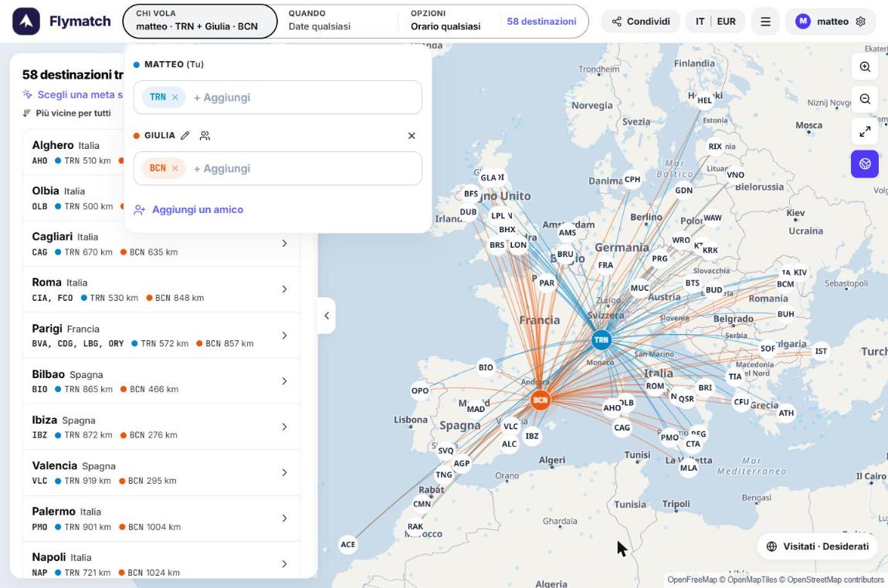Expand the map to fullscreen

[x=865, y=131]
